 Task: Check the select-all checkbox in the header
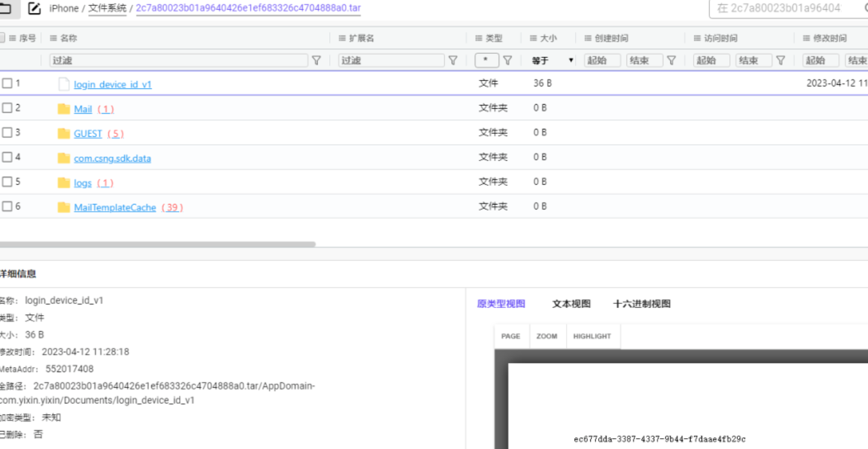pos(2,38)
